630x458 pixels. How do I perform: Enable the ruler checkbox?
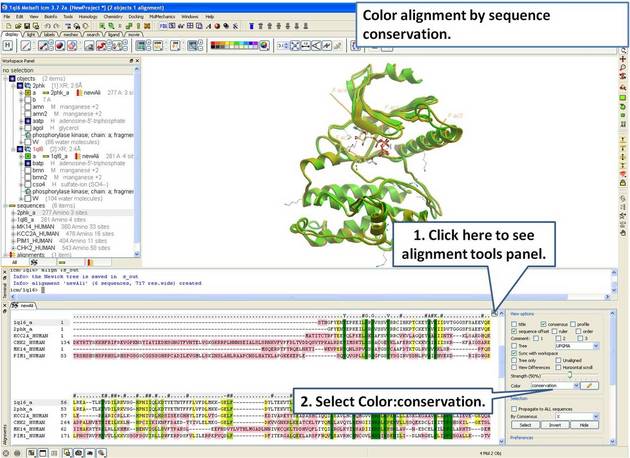click(x=557, y=332)
